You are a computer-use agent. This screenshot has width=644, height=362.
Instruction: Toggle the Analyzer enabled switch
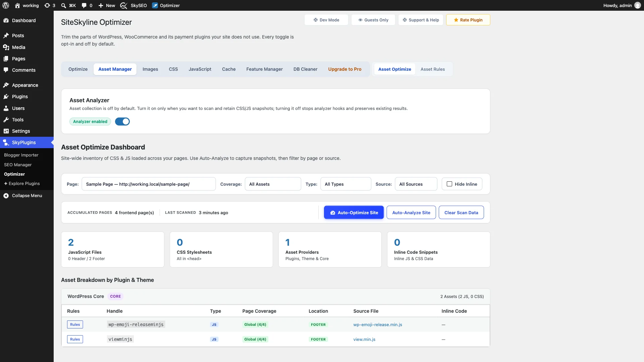[x=122, y=122]
